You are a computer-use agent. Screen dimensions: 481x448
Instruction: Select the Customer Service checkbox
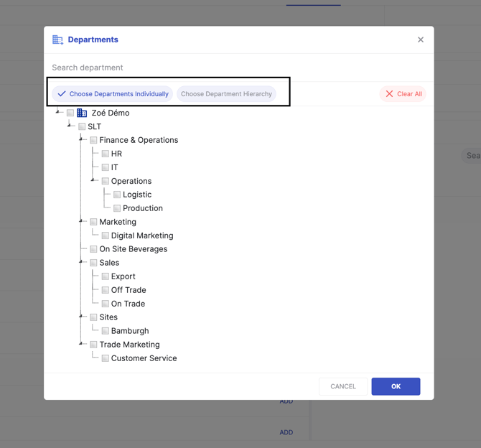(x=105, y=358)
